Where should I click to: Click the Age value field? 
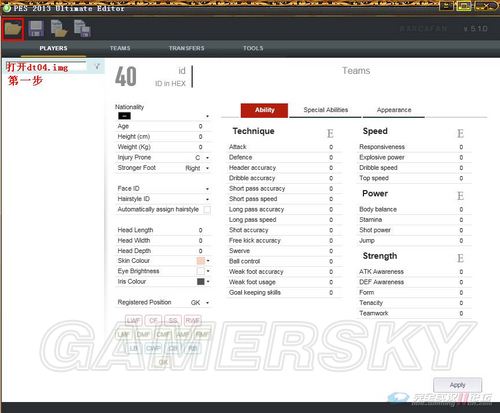click(200, 126)
